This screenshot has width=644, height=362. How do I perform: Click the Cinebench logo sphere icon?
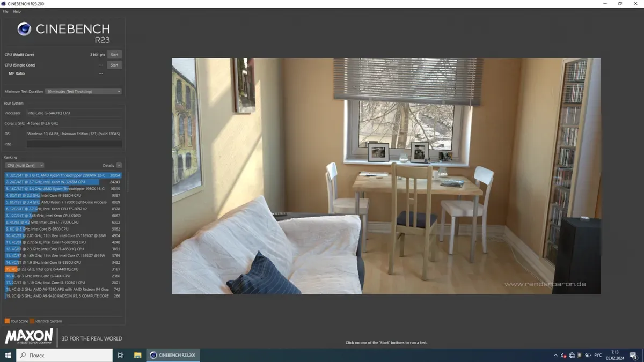coord(24,29)
